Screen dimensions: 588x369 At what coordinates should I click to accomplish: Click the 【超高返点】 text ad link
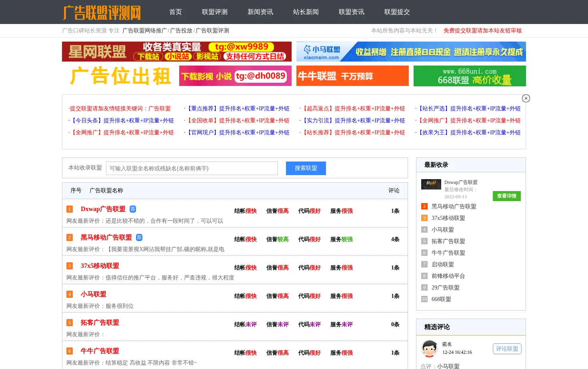coord(353,109)
